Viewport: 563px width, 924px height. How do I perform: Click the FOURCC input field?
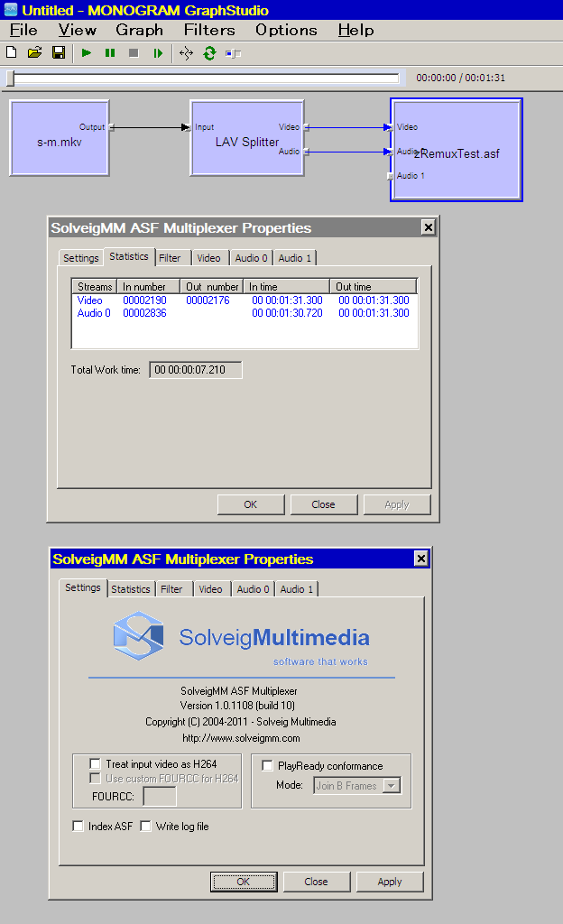[x=160, y=797]
